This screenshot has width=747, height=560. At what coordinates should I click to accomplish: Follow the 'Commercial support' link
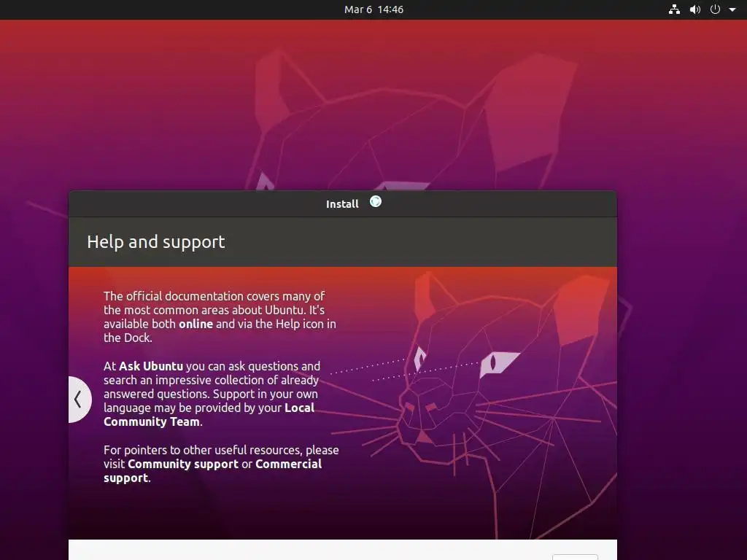(213, 471)
